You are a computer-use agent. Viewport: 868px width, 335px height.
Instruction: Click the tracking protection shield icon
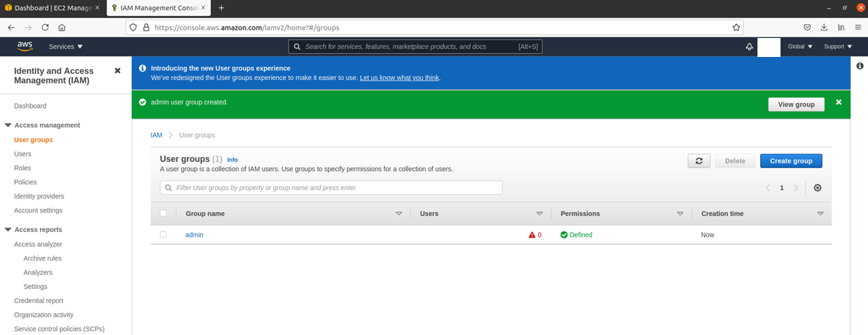[x=133, y=28]
